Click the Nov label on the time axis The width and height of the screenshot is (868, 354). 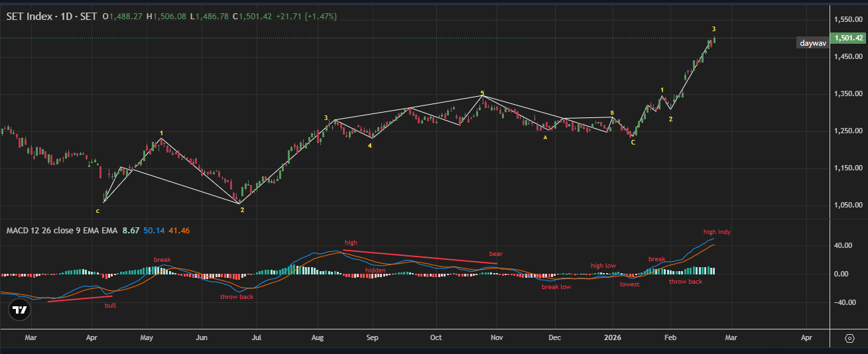click(x=497, y=337)
